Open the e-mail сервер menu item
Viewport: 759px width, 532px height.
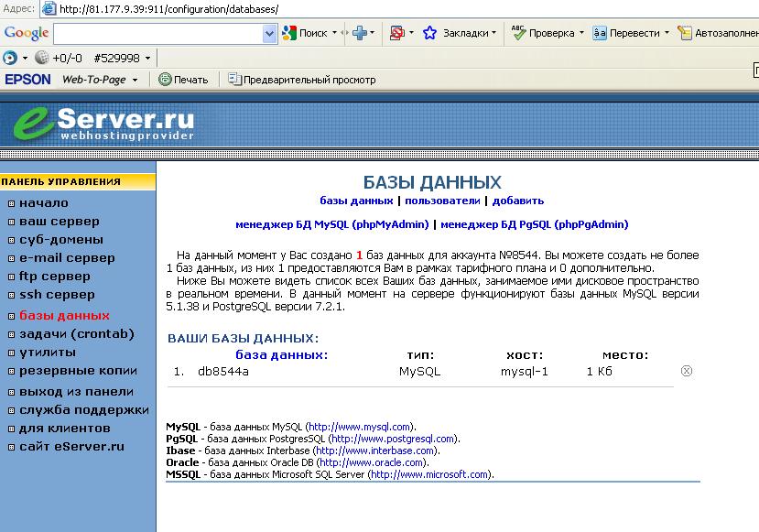coord(67,258)
